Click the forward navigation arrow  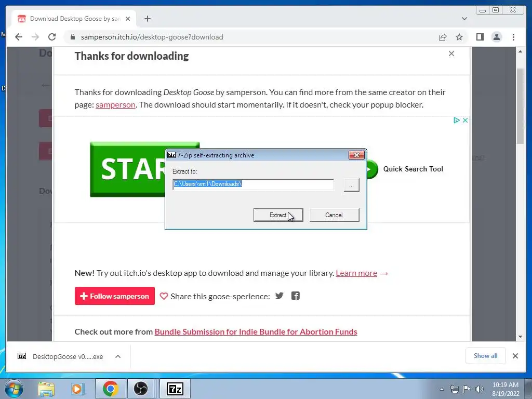tap(35, 37)
